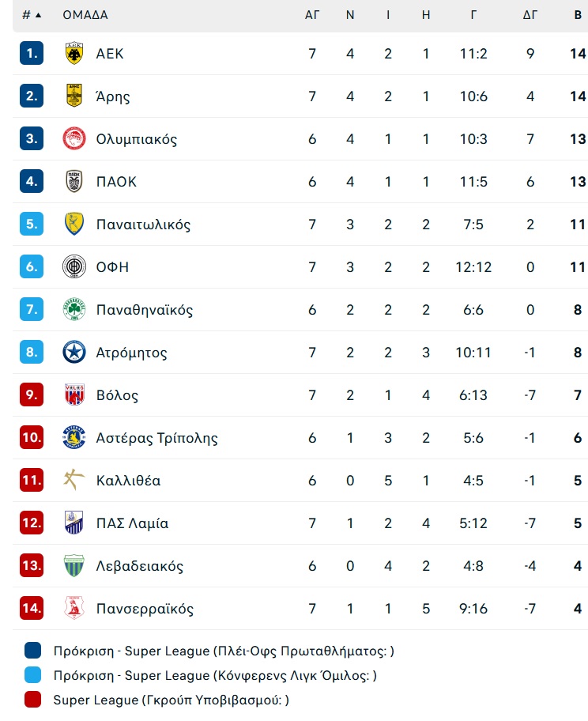Viewport: 588px width, 721px height.
Task: Click the Βόλος club crest
Action: point(74,394)
